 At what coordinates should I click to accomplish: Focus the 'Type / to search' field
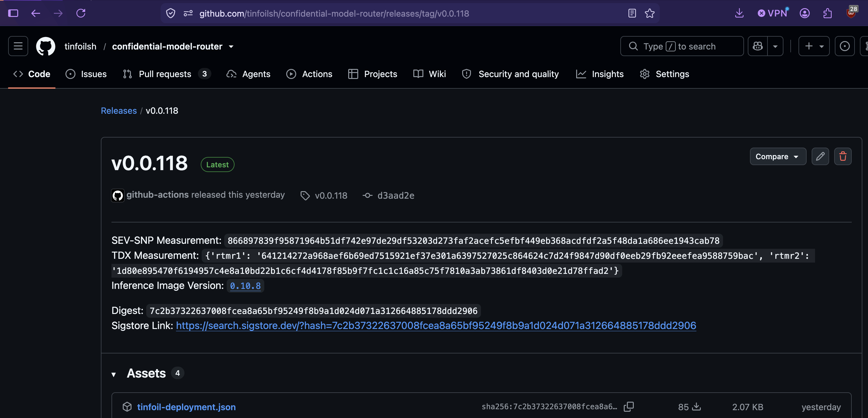(x=682, y=46)
